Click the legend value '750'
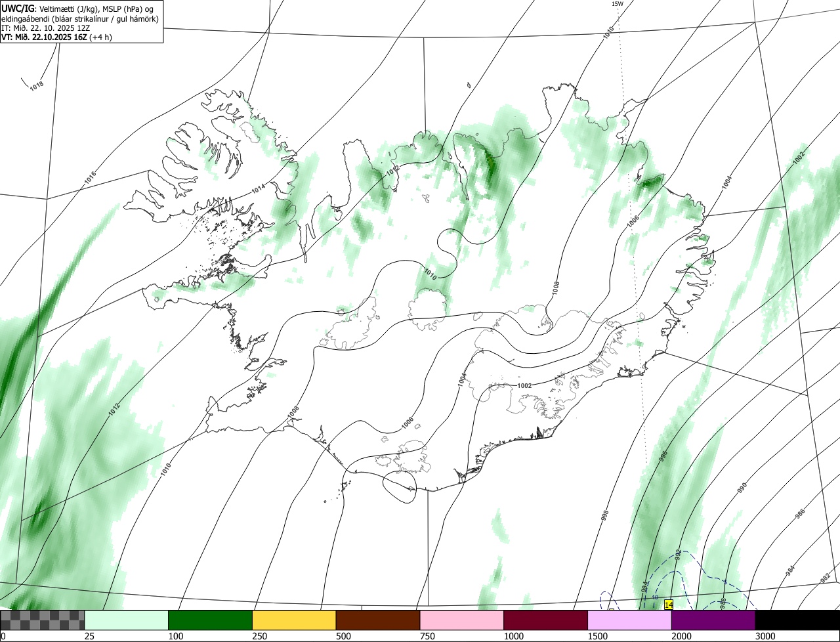The height and width of the screenshot is (642, 840). (426, 636)
